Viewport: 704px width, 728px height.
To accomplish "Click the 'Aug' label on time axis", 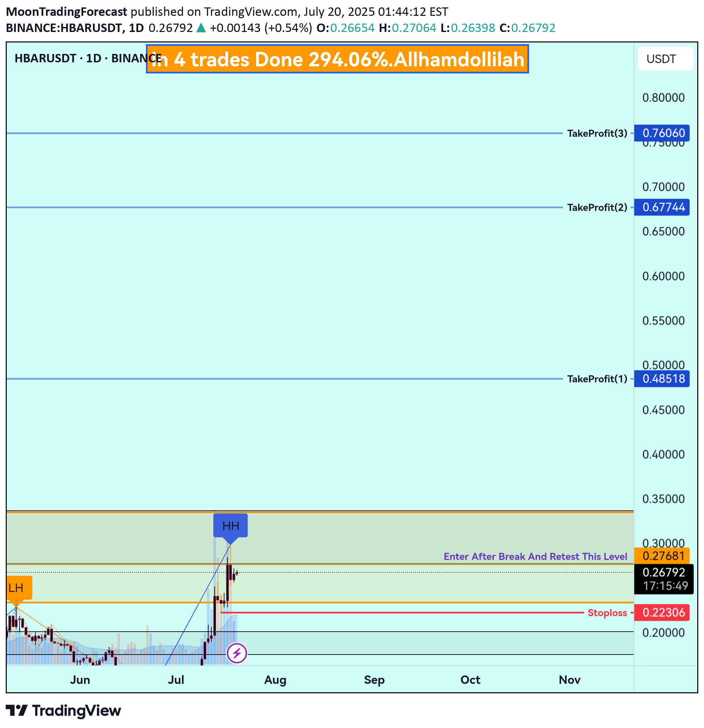I will point(275,680).
